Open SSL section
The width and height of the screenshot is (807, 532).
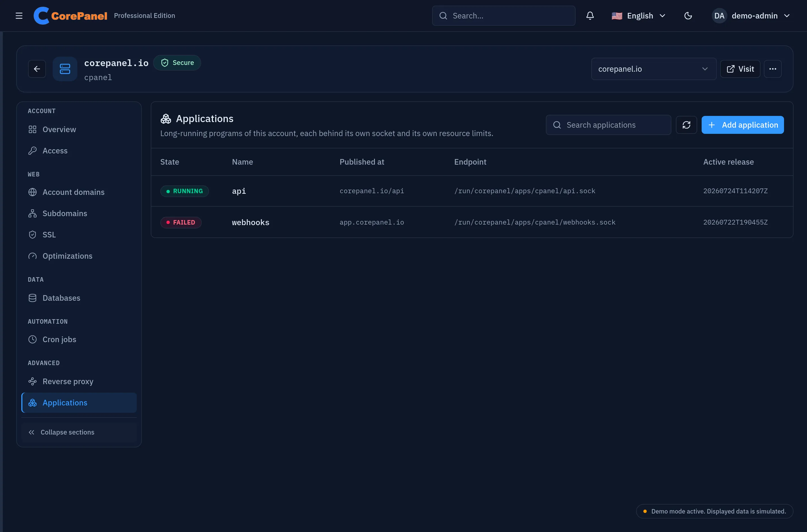[x=79, y=235]
